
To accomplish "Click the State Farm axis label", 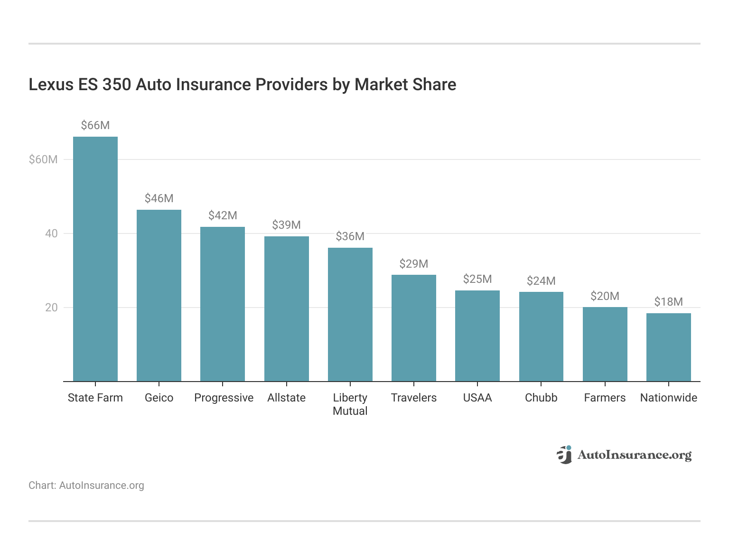I will (95, 398).
